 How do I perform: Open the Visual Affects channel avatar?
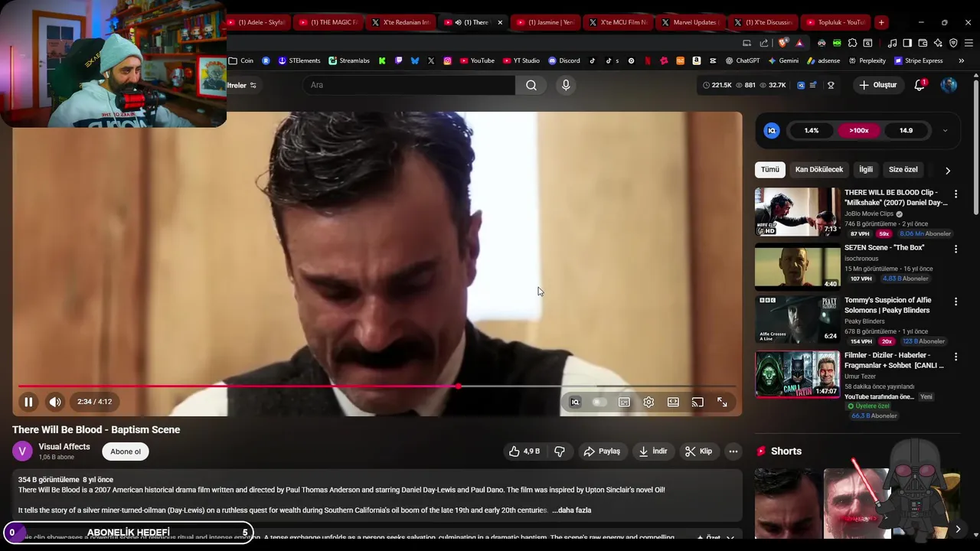pyautogui.click(x=22, y=452)
